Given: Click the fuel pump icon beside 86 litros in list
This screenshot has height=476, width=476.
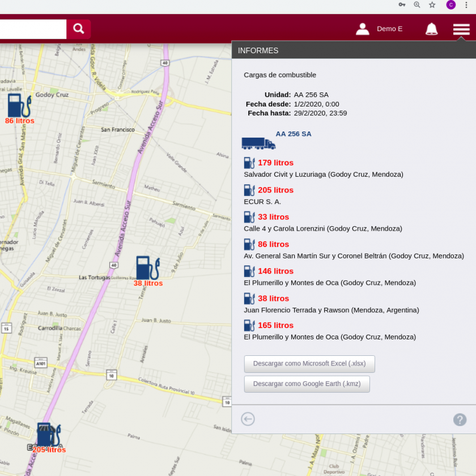Looking at the screenshot, I should point(249,244).
